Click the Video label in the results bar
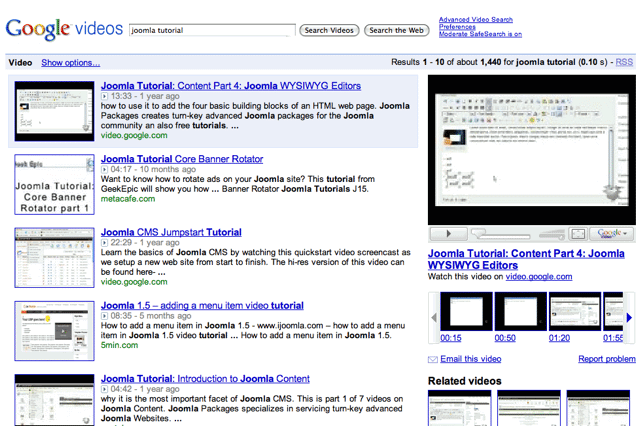The height and width of the screenshot is (426, 640). click(20, 62)
